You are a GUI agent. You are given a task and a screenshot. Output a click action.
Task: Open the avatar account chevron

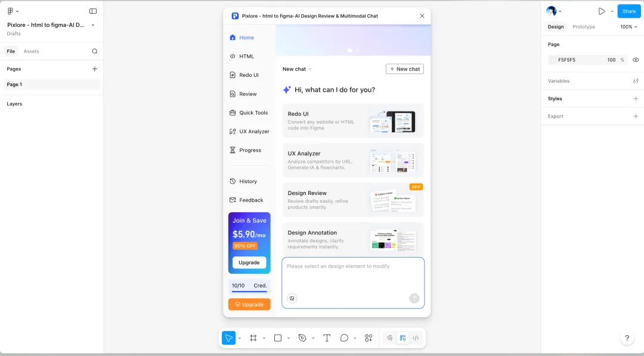click(x=560, y=11)
